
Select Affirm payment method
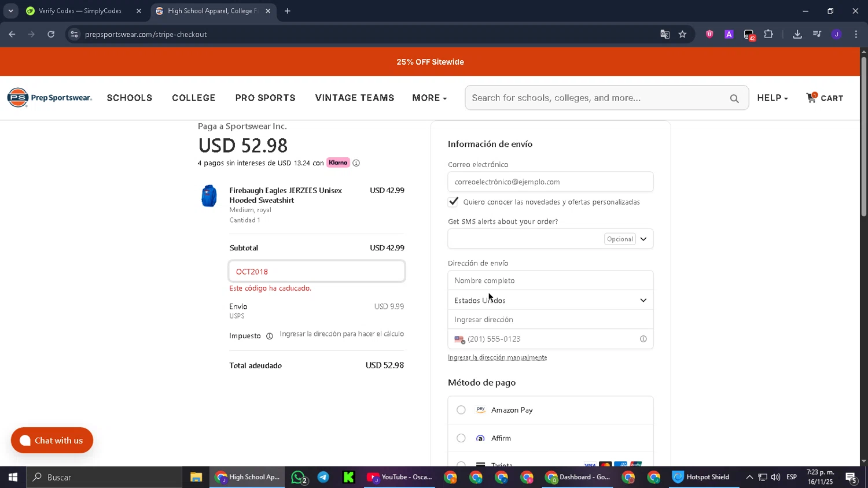(x=461, y=438)
